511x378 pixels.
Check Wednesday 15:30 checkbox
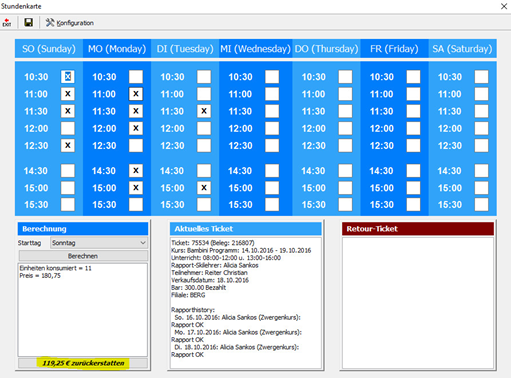[272, 205]
